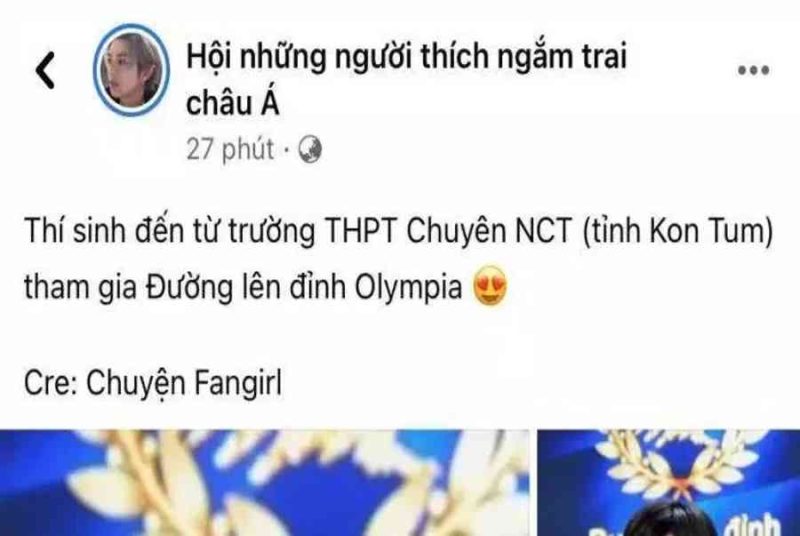Open the group's profile avatar

[x=131, y=70]
